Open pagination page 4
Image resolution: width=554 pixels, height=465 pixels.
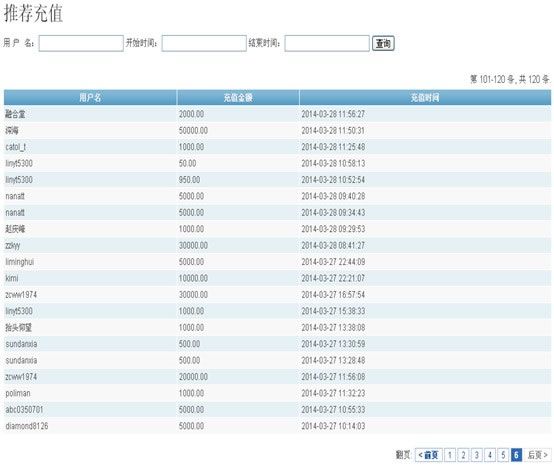(x=490, y=455)
